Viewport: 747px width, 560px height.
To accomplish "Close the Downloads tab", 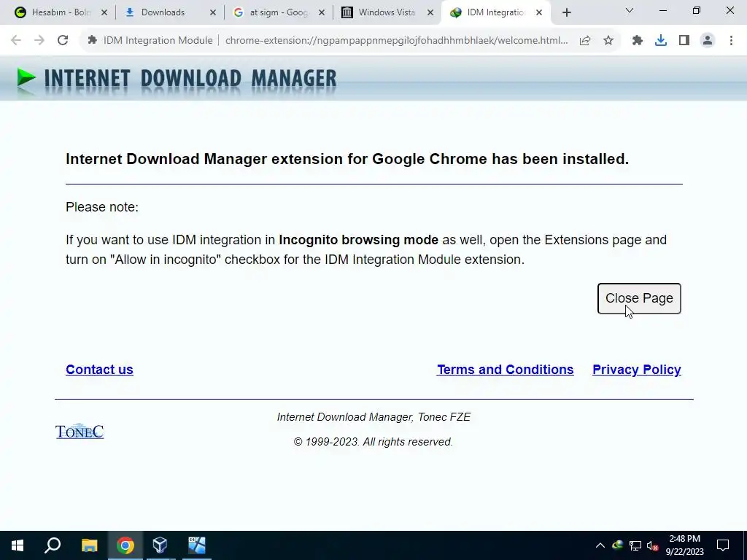I will [x=213, y=13].
